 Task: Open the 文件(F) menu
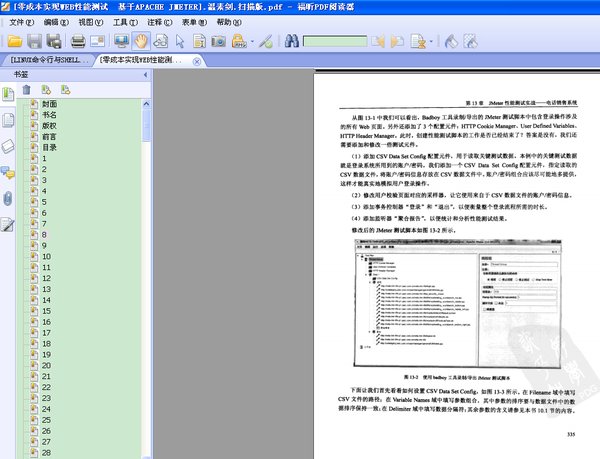click(x=21, y=21)
